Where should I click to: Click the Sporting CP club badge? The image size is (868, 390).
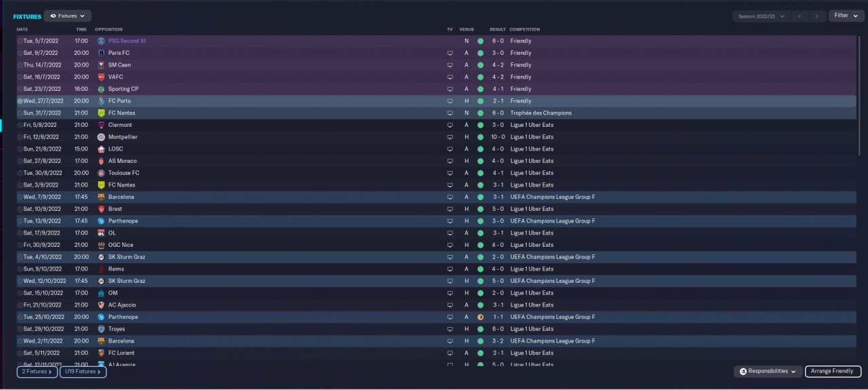point(101,89)
